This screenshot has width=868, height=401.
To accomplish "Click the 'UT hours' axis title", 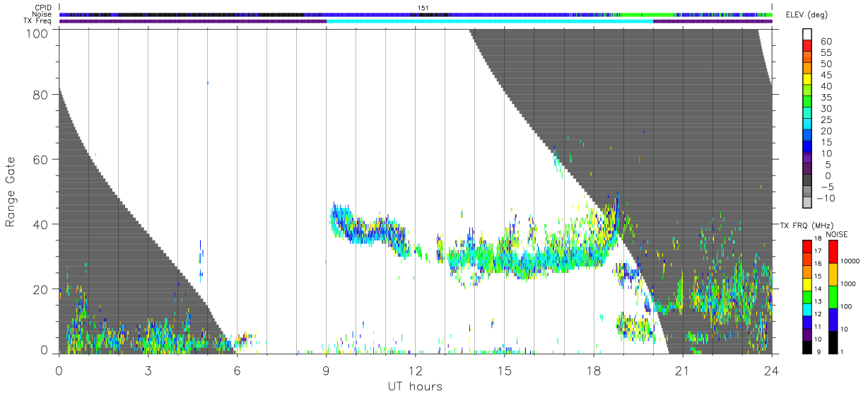I will (x=415, y=386).
